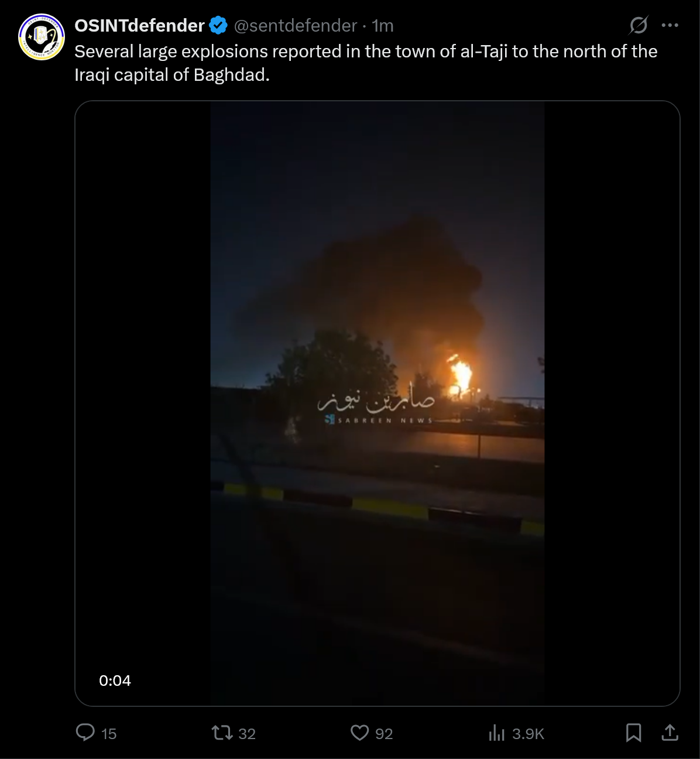Play the explosion video
This screenshot has height=759, width=700.
[378, 404]
